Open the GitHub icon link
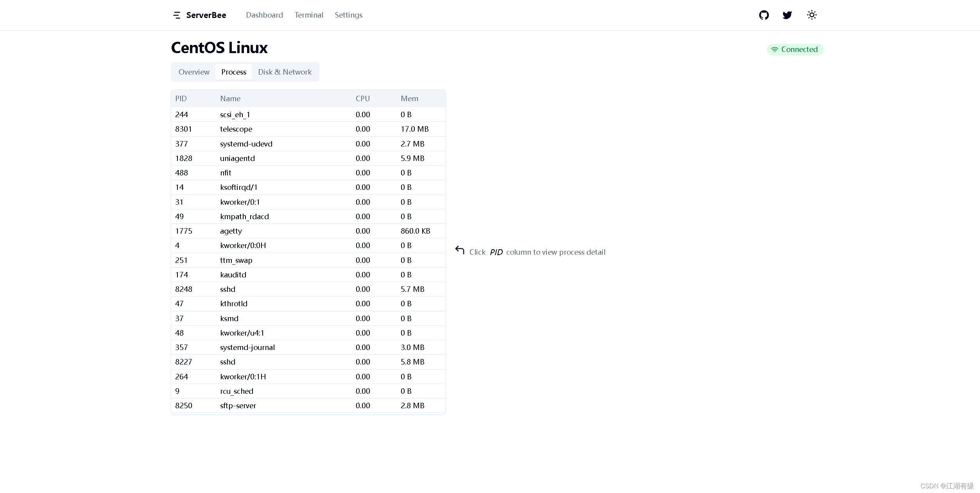The height and width of the screenshot is (493, 980). click(x=763, y=15)
